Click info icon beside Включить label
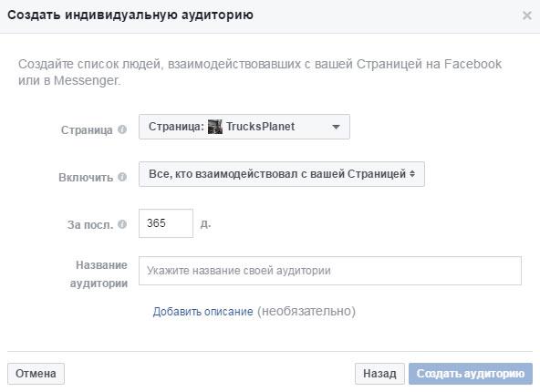The image size is (540, 392). [x=122, y=177]
